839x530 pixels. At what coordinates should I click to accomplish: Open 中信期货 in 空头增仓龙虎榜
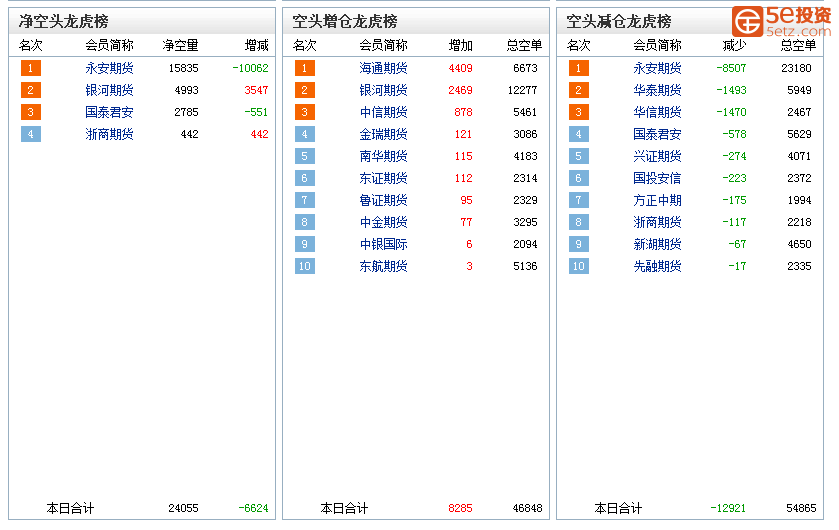[383, 112]
